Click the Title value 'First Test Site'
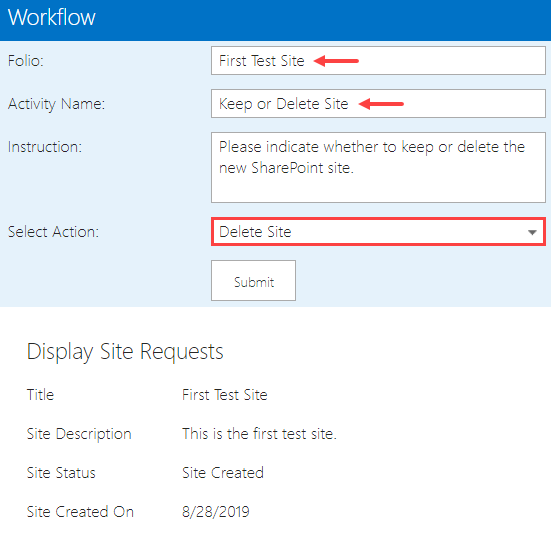This screenshot has width=551, height=537. [x=225, y=395]
